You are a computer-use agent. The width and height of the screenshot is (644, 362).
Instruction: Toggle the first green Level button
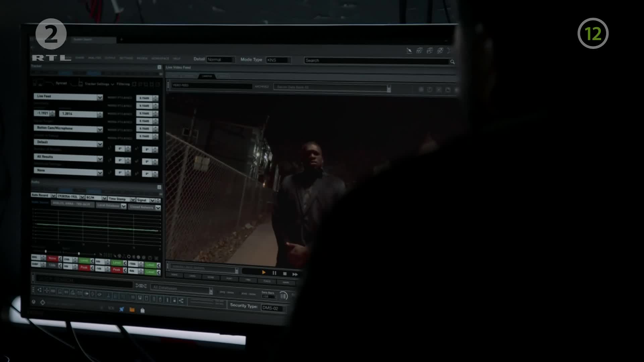coord(84,260)
